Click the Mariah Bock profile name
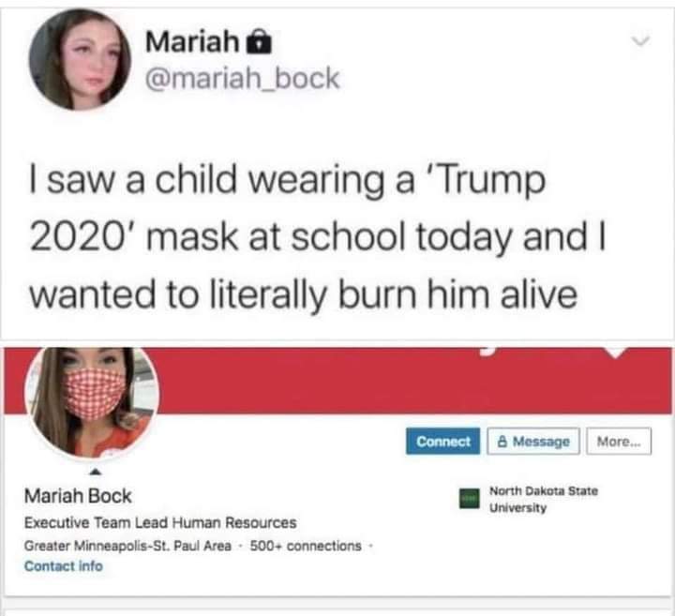Image resolution: width=675 pixels, height=616 pixels. click(x=78, y=496)
